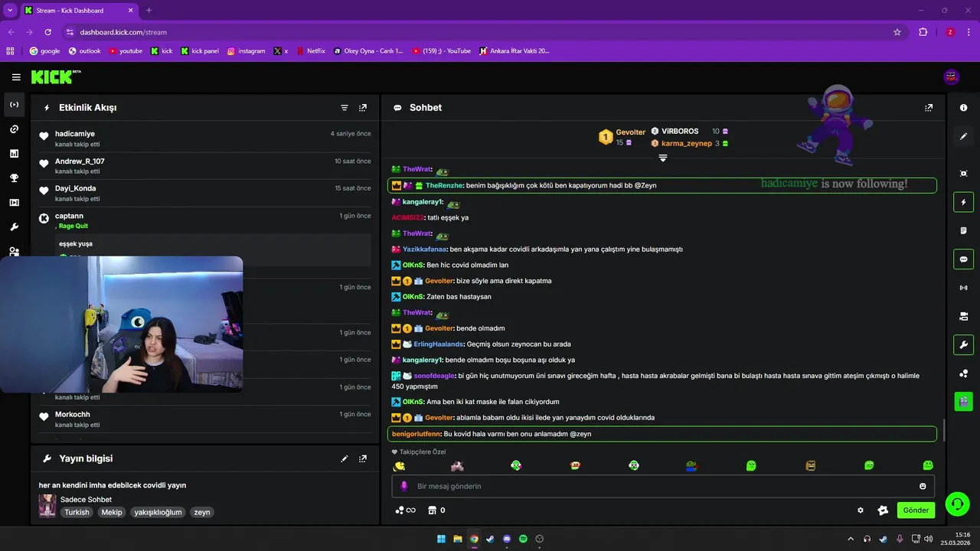The image size is (980, 551).
Task: Filter the Etkinlik Akışı activity feed
Action: click(x=345, y=108)
